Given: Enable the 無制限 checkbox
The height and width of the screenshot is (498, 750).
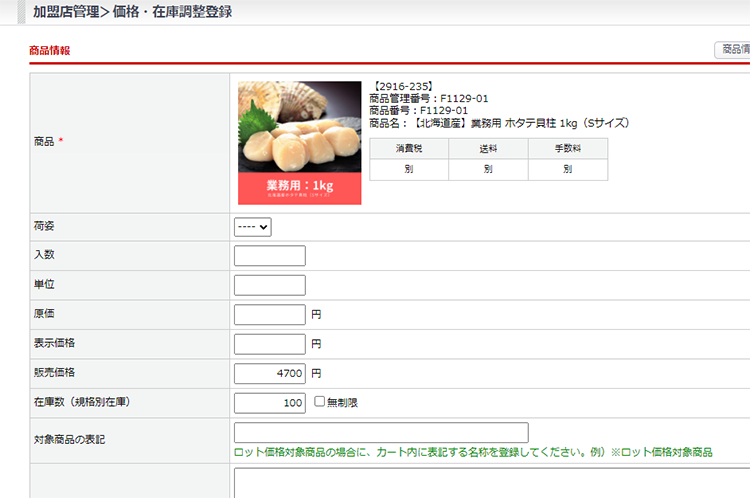Looking at the screenshot, I should coord(320,402).
